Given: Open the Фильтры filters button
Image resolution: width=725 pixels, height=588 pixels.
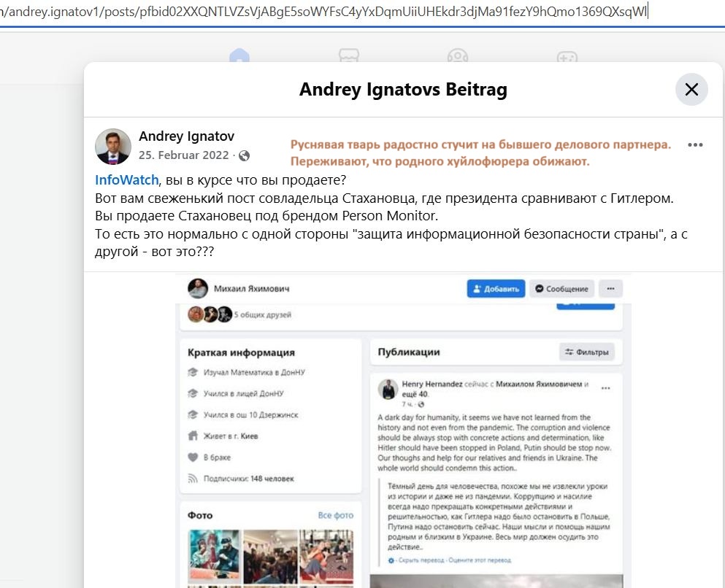Looking at the screenshot, I should [x=587, y=352].
